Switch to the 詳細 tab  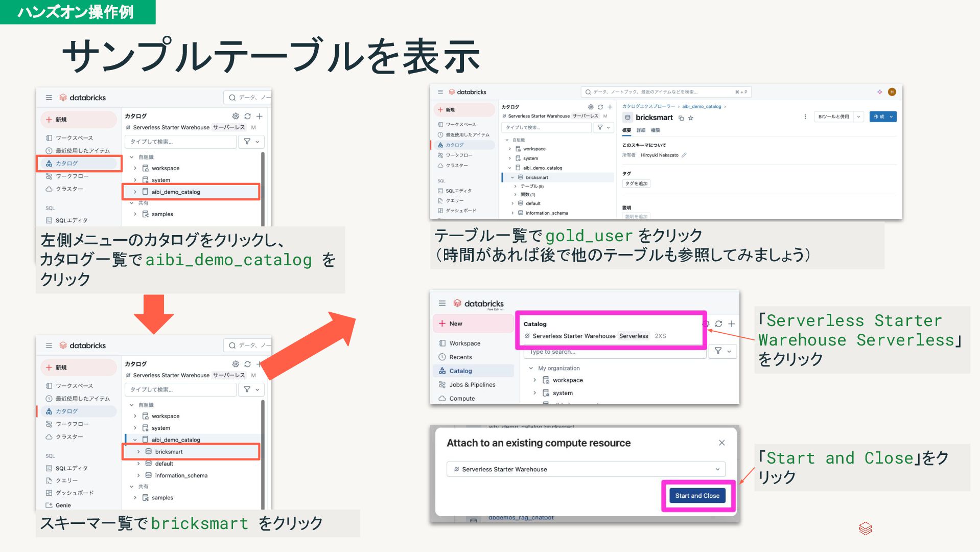pyautogui.click(x=641, y=130)
